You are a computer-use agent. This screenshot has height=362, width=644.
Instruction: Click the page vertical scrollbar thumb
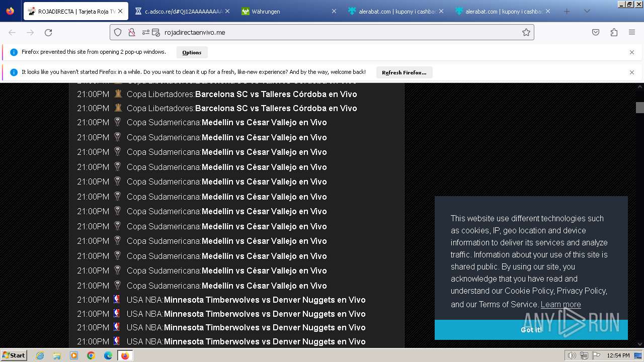click(639, 108)
